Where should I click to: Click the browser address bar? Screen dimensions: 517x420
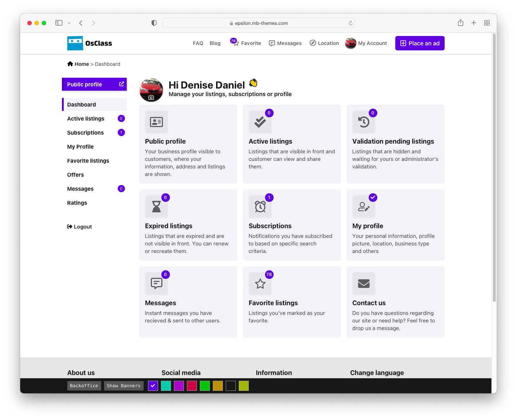(258, 23)
